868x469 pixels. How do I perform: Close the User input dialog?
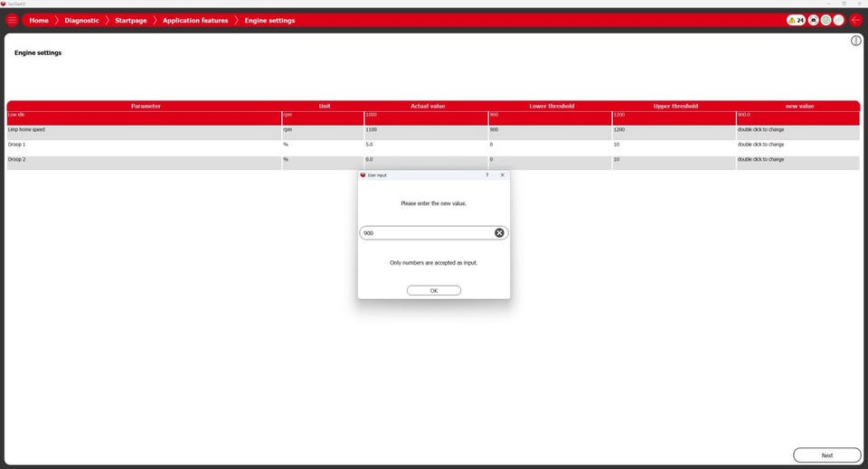(x=503, y=174)
